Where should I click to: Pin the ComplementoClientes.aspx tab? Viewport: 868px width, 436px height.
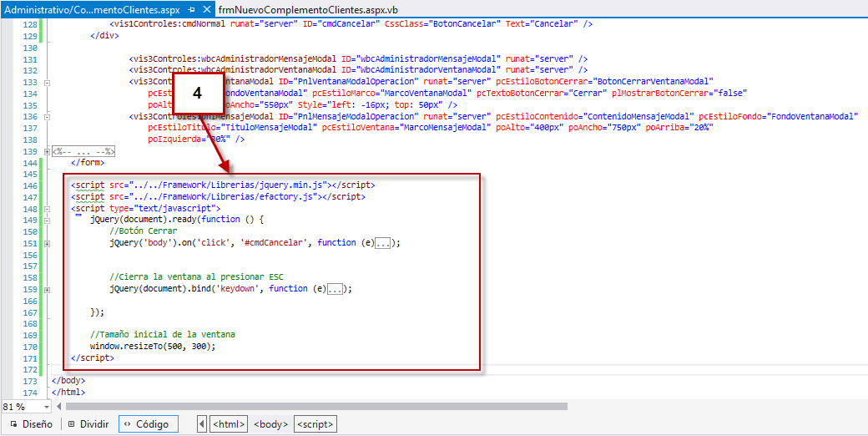tap(191, 10)
